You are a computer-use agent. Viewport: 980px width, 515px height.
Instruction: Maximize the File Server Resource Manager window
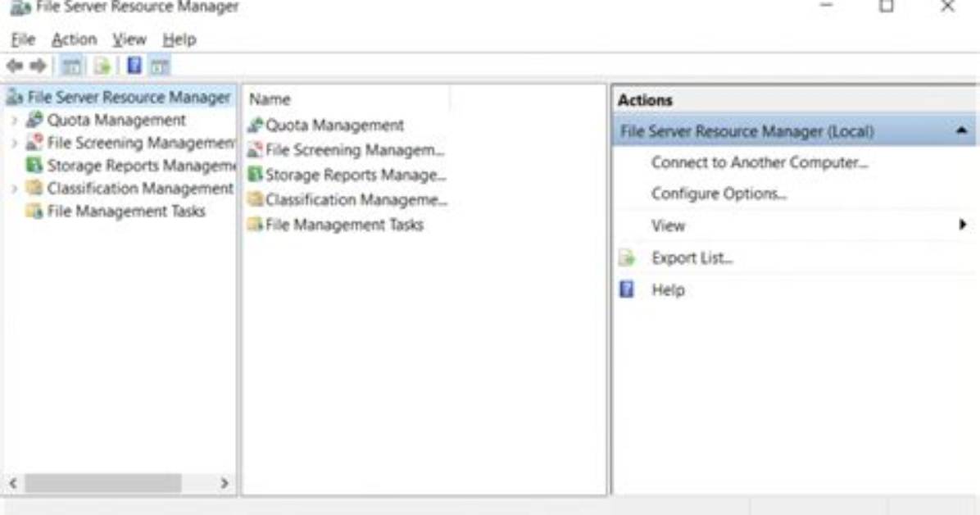pos(887,7)
